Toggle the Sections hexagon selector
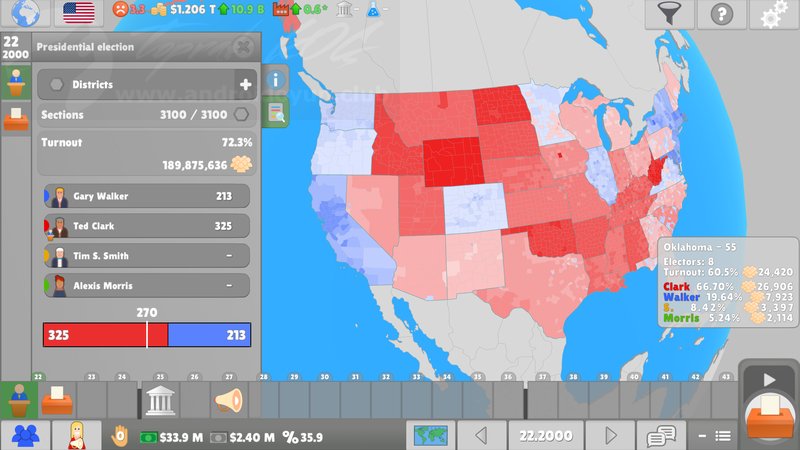This screenshot has height=450, width=800. tap(241, 115)
